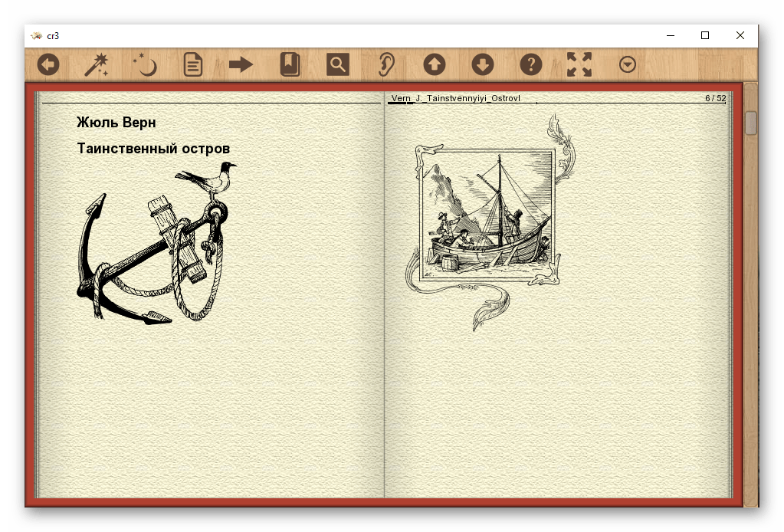Click the reading progress line in the header
The height and width of the screenshot is (532, 784).
pyautogui.click(x=556, y=103)
